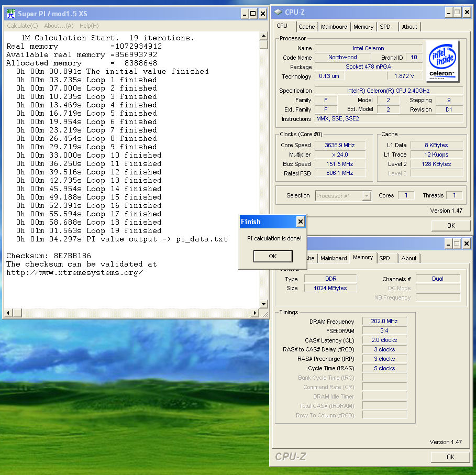Click the Cycle Time (tRAS) value 5 clocks
Image resolution: width=476 pixels, height=475 pixels.
[x=384, y=368]
